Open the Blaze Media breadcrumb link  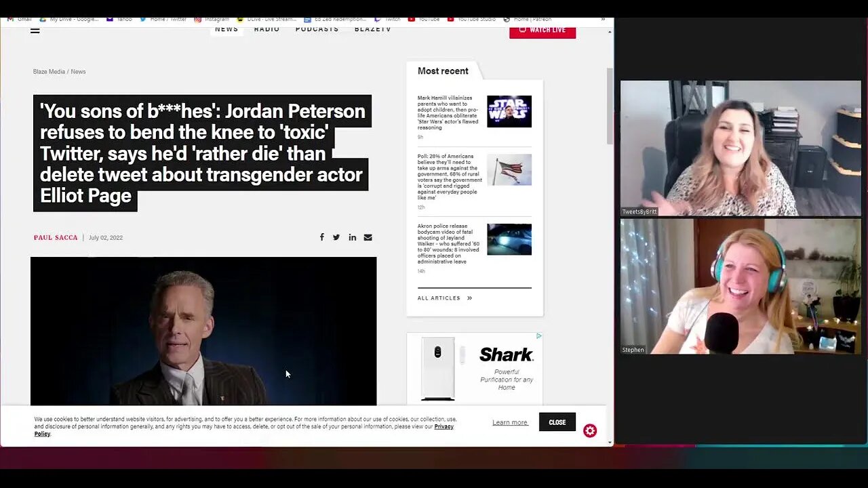49,71
